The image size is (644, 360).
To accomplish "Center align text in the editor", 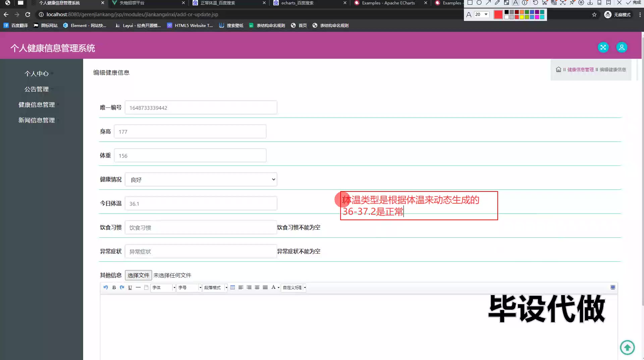I will [257, 287].
